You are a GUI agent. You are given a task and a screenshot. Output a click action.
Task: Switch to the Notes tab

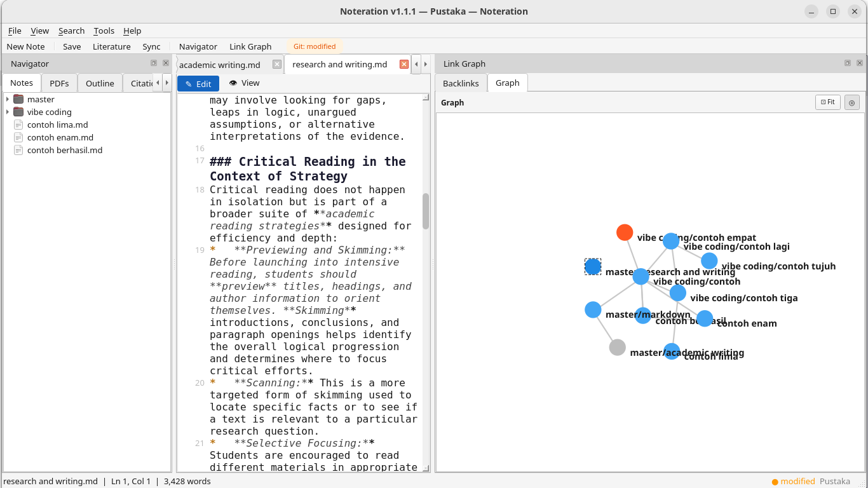click(22, 83)
